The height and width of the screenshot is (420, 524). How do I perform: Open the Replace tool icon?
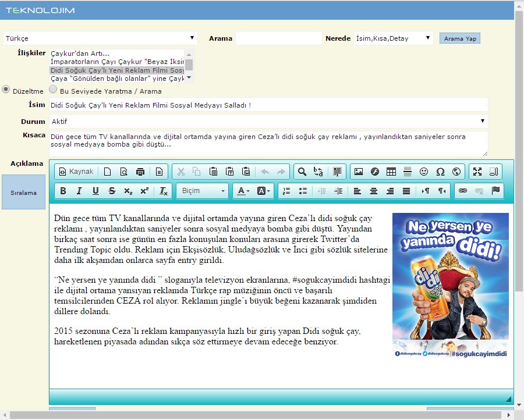point(318,172)
